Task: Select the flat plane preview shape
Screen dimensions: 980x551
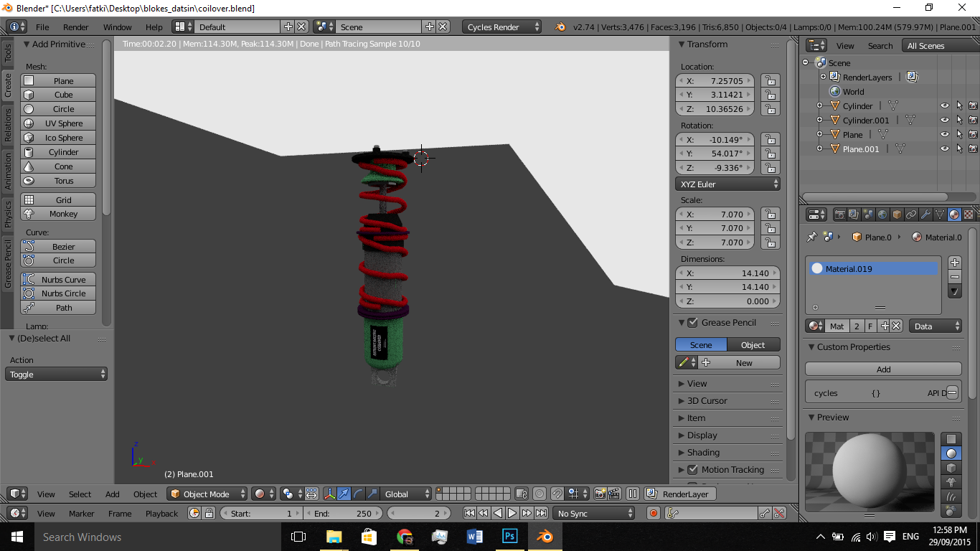Action: click(x=951, y=439)
